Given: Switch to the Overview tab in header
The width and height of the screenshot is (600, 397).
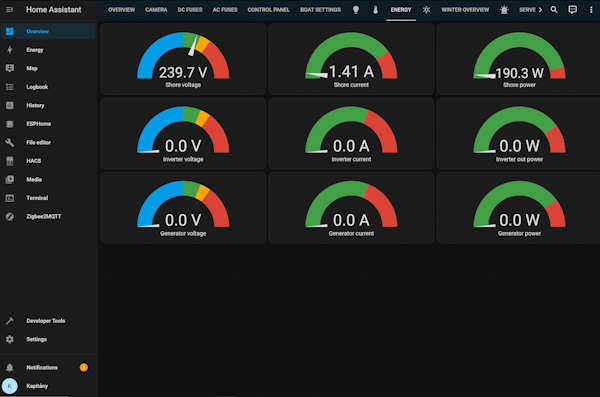Looking at the screenshot, I should (121, 10).
